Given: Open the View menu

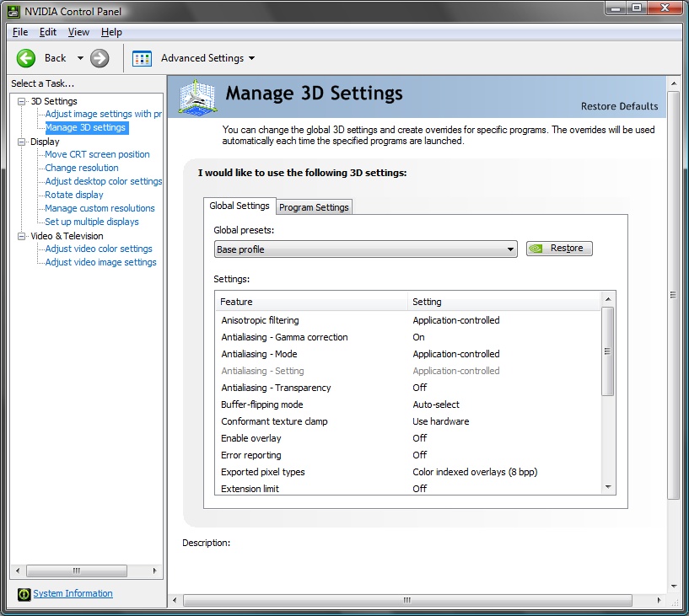Looking at the screenshot, I should point(78,32).
